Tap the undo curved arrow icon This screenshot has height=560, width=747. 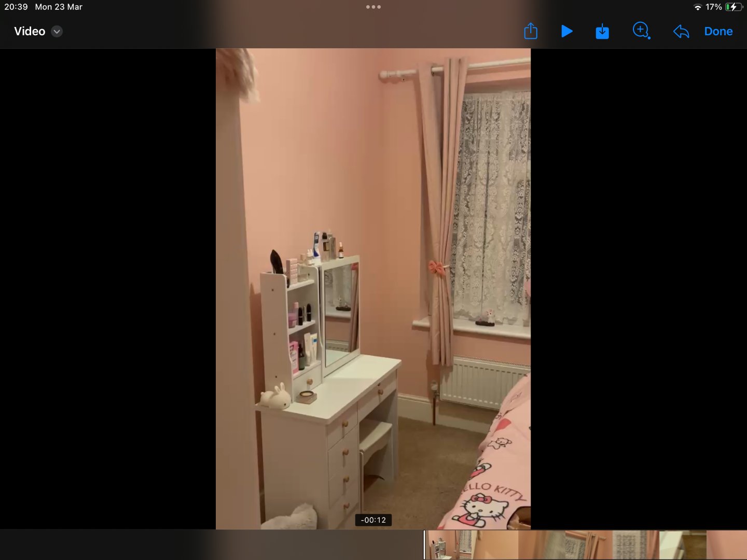[x=681, y=32]
